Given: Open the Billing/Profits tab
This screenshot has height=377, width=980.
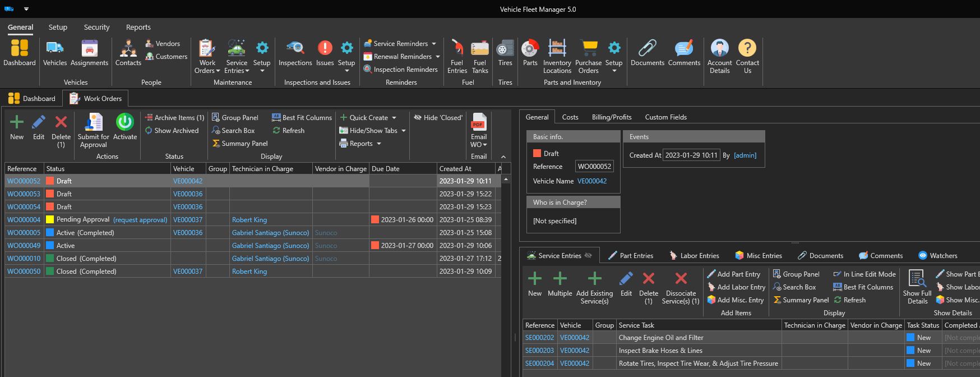Looking at the screenshot, I should 612,117.
